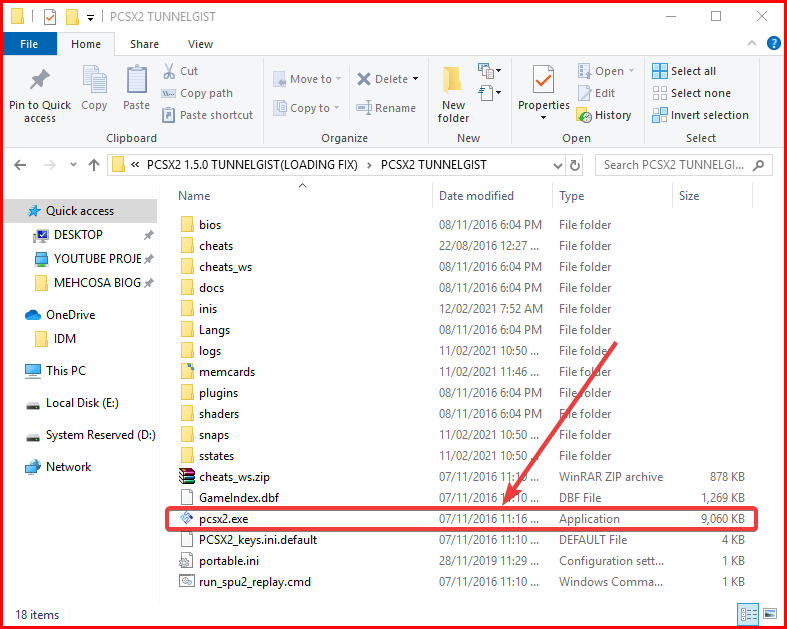Sort by Date modified column
Screen dimensions: 787x629
pos(476,196)
